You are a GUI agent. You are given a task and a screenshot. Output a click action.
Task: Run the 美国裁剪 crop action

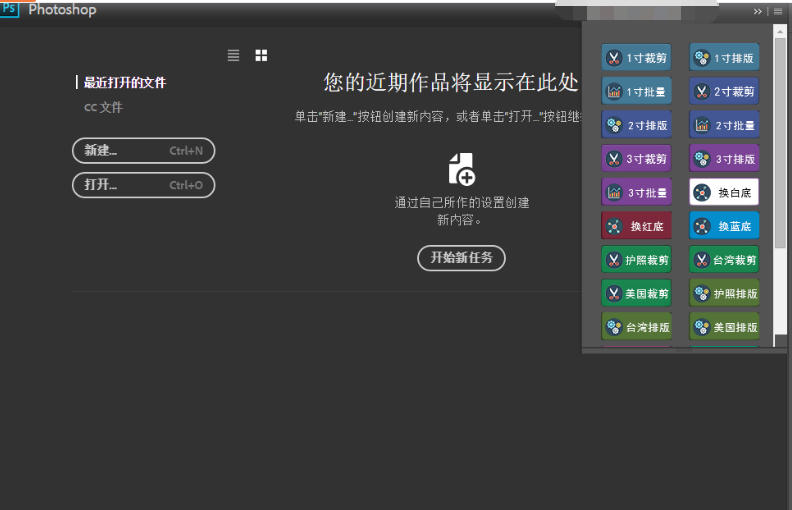point(636,293)
